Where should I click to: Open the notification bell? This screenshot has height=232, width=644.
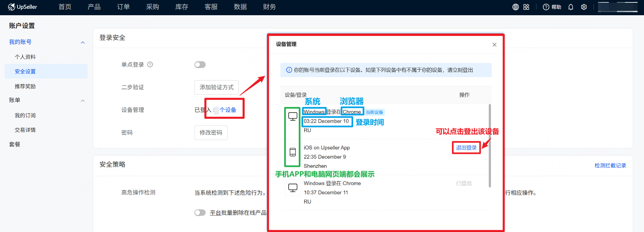pyautogui.click(x=571, y=7)
